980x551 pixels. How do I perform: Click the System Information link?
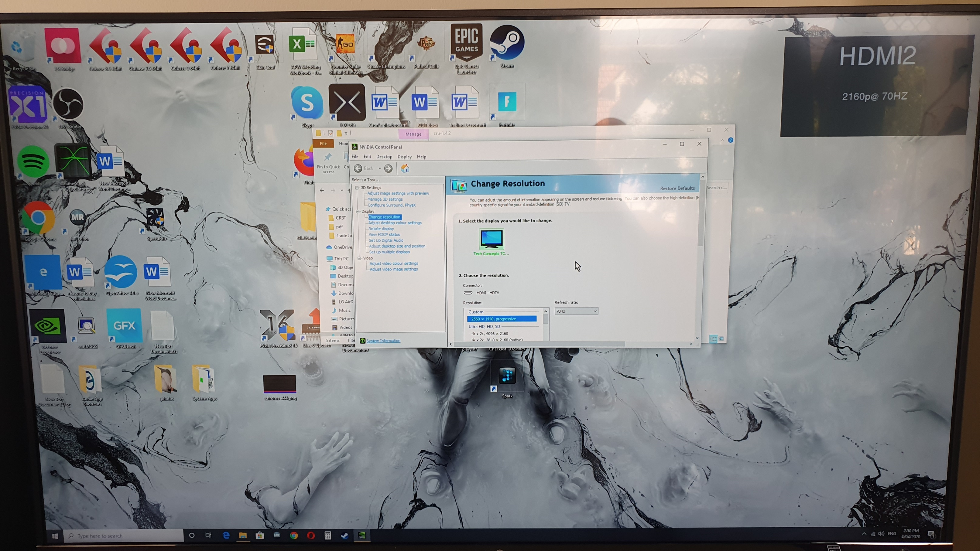[383, 341]
